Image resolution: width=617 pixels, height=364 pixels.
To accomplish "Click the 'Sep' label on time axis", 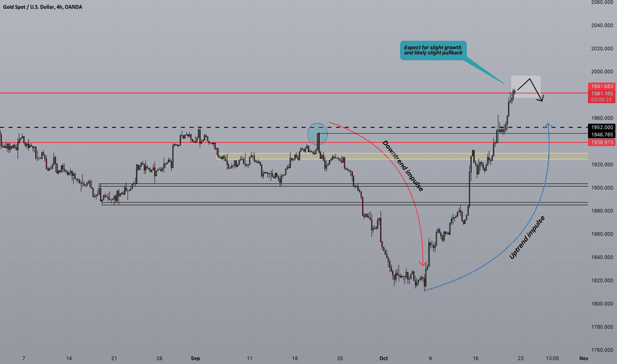I will pyautogui.click(x=195, y=359).
